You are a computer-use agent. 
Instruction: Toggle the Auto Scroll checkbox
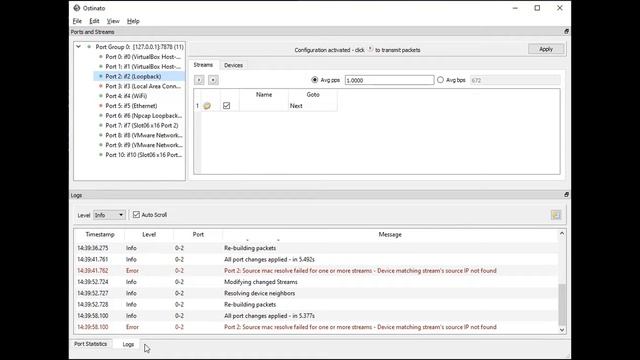point(136,215)
